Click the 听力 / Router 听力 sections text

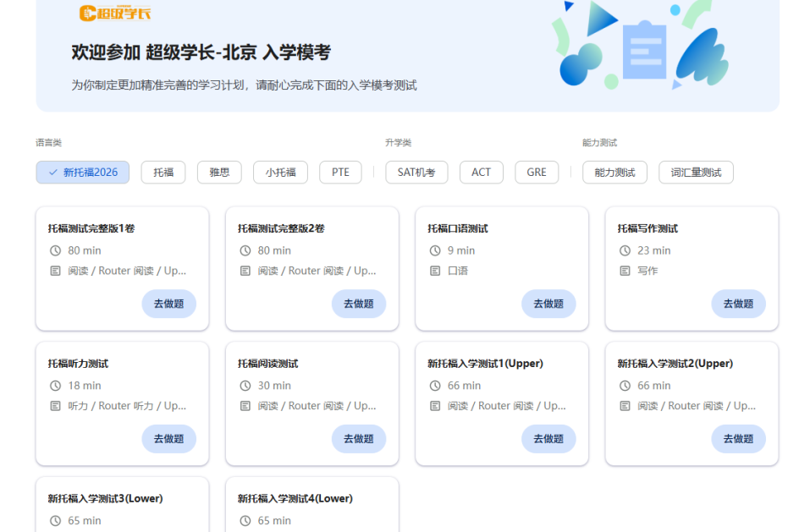127,406
